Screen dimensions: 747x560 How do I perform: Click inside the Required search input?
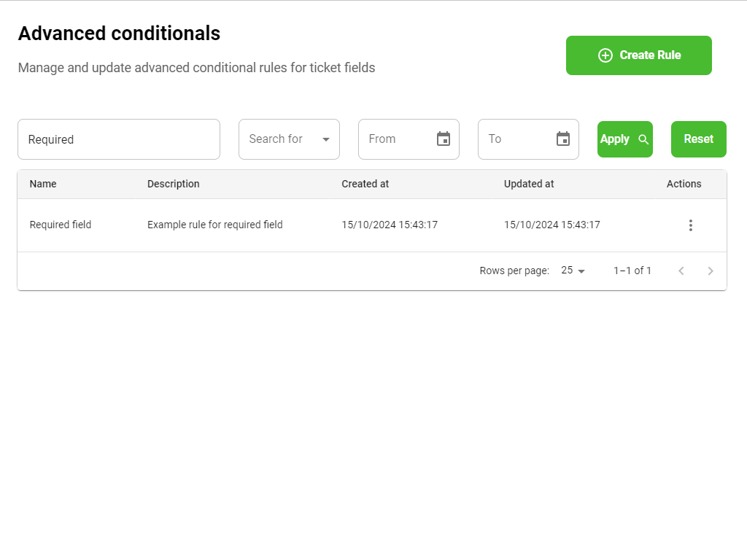pyautogui.click(x=119, y=139)
